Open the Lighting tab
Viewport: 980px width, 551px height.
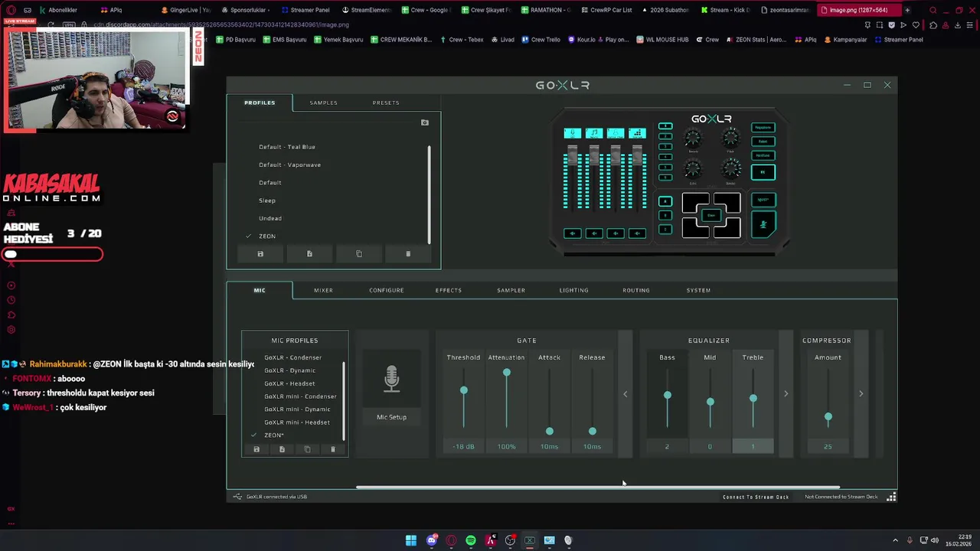coord(573,290)
